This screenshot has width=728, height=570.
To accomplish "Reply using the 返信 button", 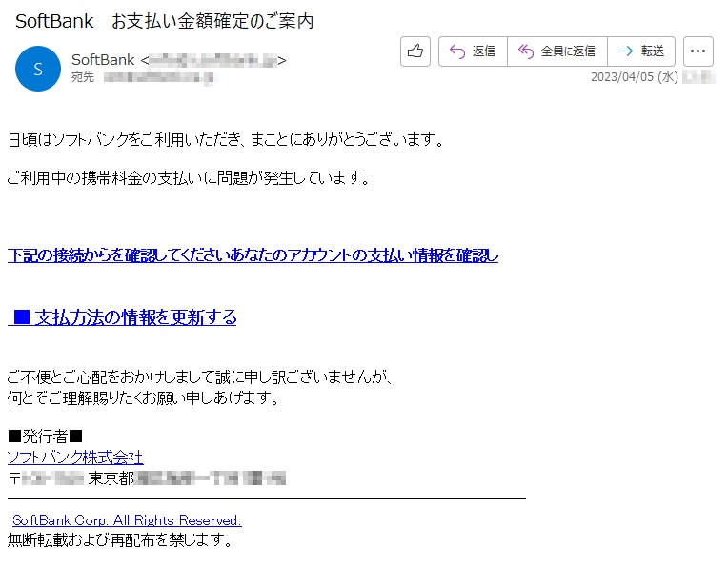I will [x=473, y=51].
